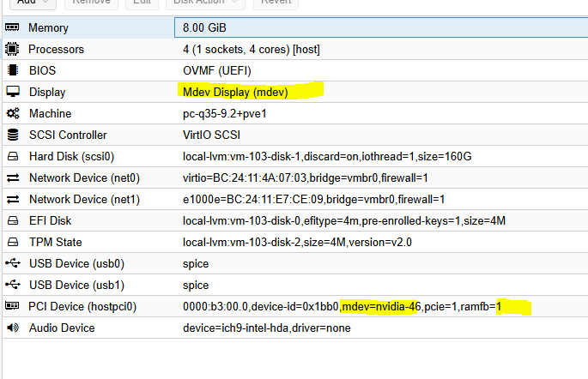Click the PCI Device (hostpci0) icon
This screenshot has height=379, width=588.
click(13, 306)
